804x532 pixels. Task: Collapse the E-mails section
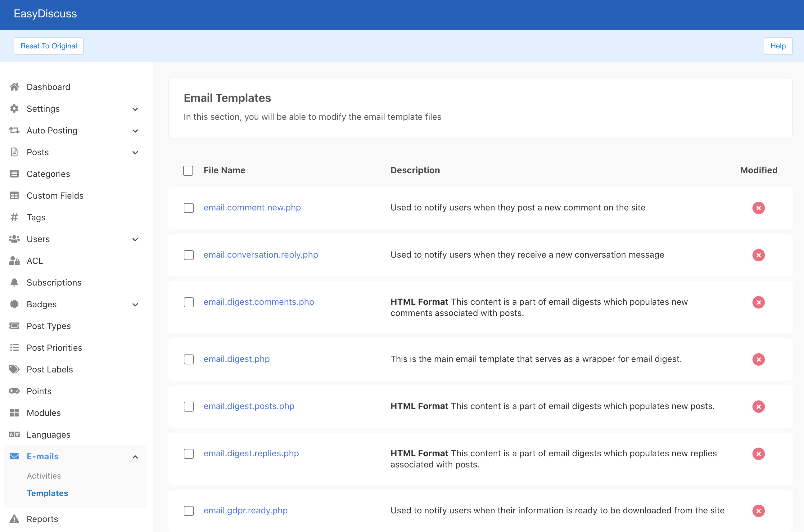[x=135, y=457]
